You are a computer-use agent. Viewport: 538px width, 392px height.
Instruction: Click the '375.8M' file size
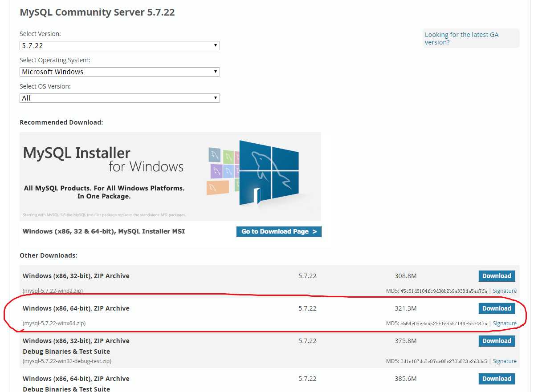(405, 341)
